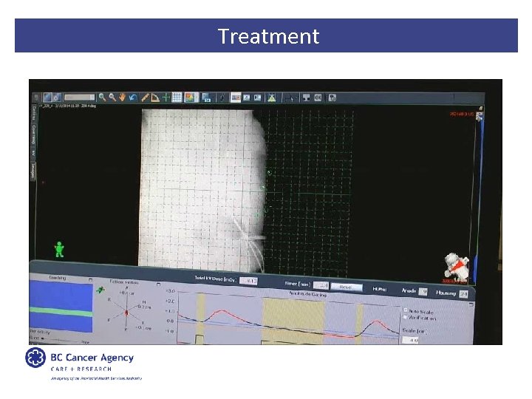Click the Timer [min] value field
This screenshot has width=532, height=399.
click(320, 285)
